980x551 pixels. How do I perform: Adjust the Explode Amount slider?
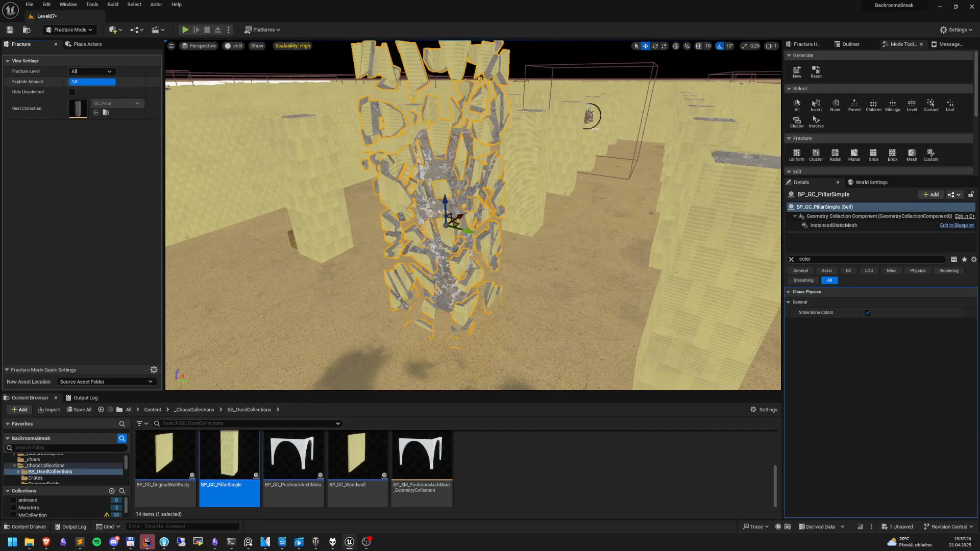[x=92, y=82]
